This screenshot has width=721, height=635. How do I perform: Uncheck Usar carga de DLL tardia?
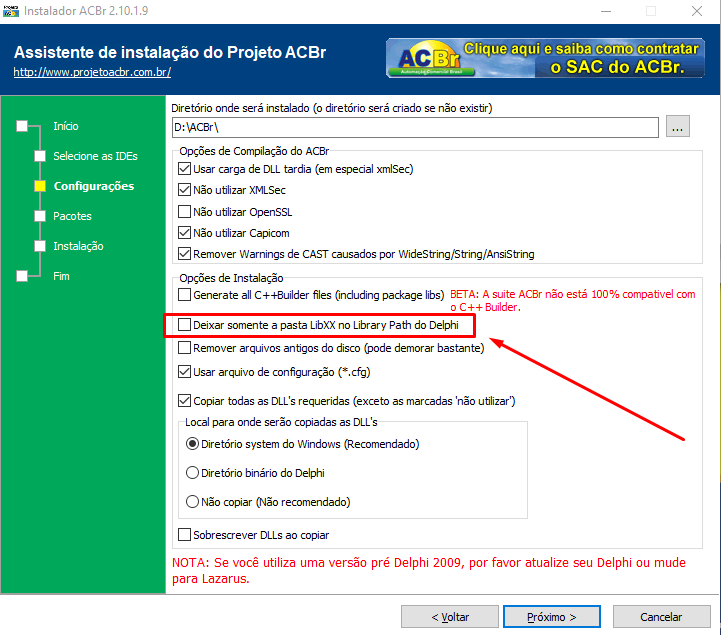tap(184, 169)
